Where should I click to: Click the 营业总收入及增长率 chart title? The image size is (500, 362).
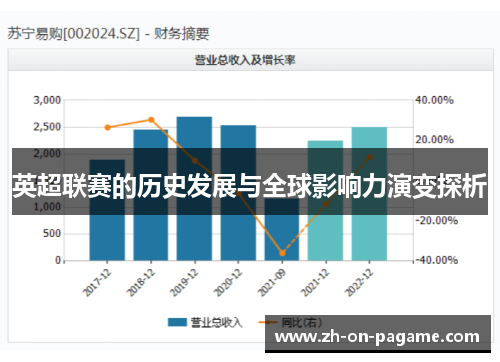(x=245, y=60)
